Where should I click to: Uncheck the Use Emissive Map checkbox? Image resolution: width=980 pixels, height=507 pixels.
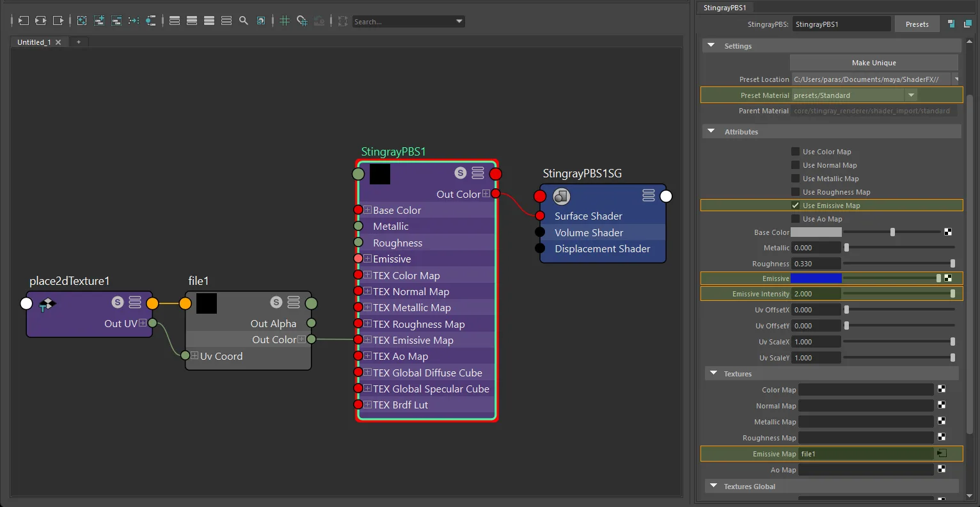pos(795,205)
